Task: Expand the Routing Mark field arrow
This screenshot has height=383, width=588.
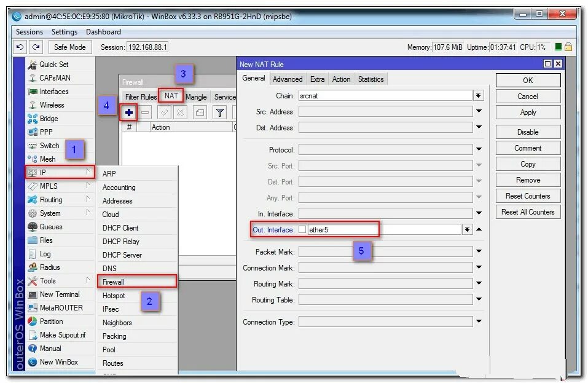Action: pyautogui.click(x=479, y=283)
